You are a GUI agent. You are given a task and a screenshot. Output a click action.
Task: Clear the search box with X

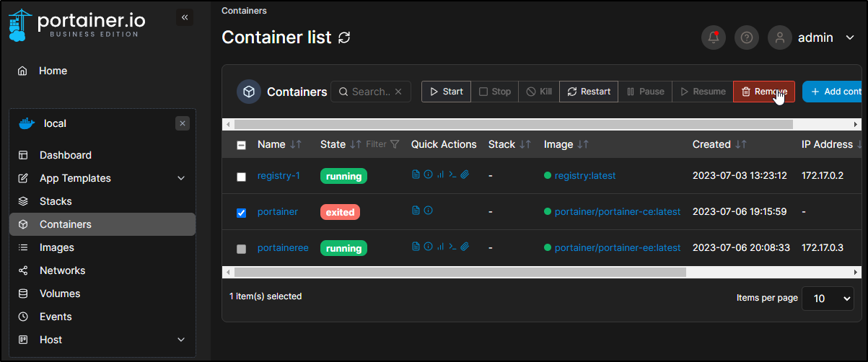pyautogui.click(x=398, y=92)
